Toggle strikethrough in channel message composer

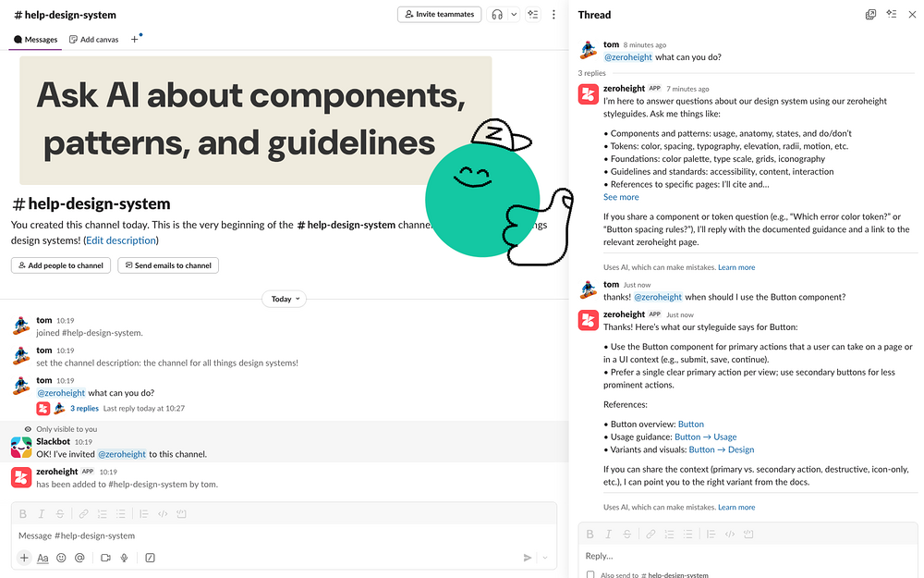pos(59,513)
